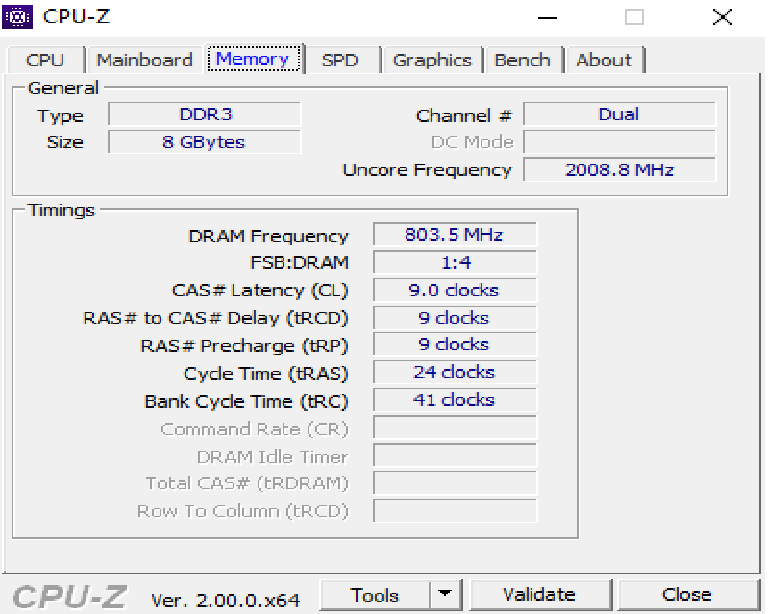The height and width of the screenshot is (614, 768).
Task: Click the Cycle Time (tRAS) label
Action: [266, 374]
